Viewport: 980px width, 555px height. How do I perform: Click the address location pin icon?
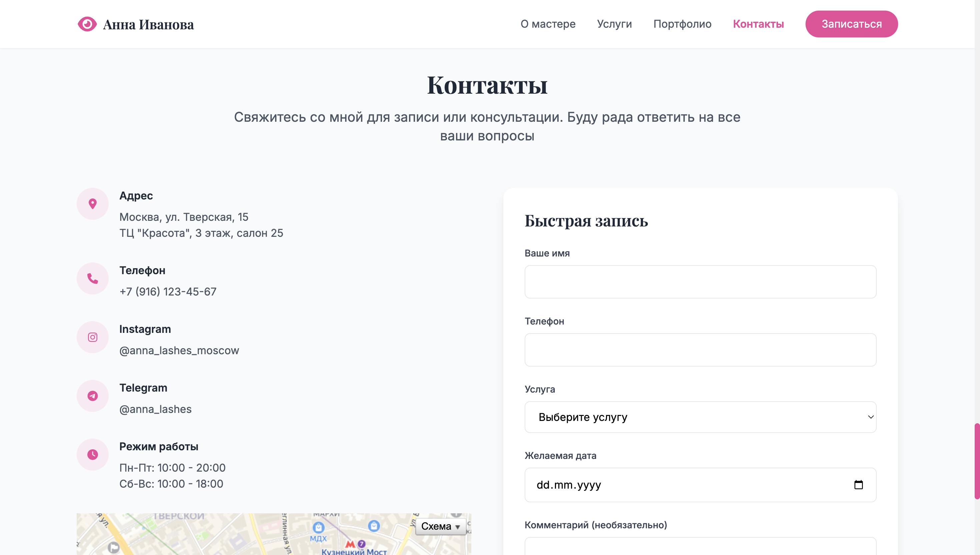pos(93,203)
